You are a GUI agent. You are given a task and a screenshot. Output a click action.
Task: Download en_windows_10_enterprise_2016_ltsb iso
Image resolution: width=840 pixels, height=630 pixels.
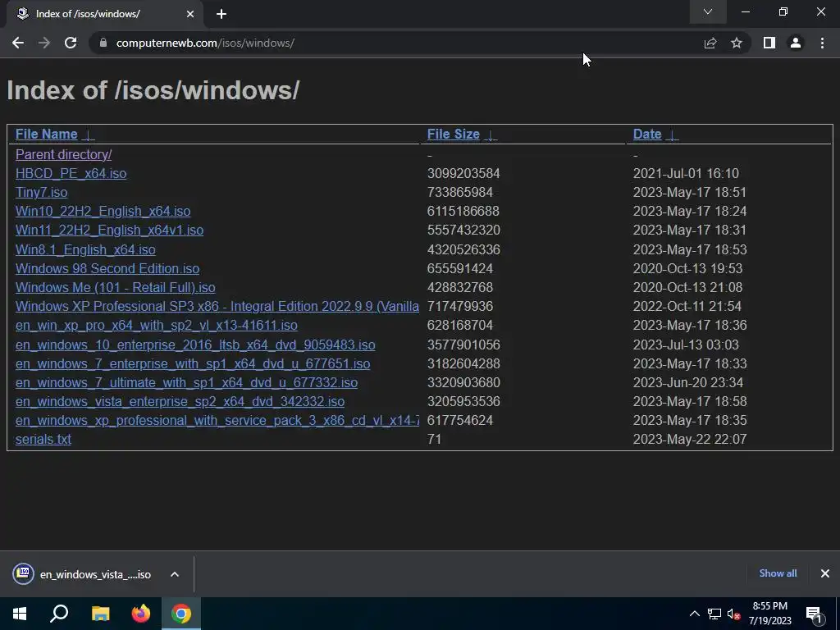point(195,345)
